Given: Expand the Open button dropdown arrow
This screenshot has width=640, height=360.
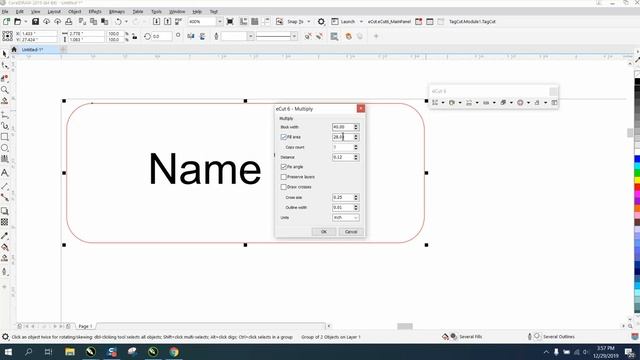Looking at the screenshot, I should (x=25, y=22).
